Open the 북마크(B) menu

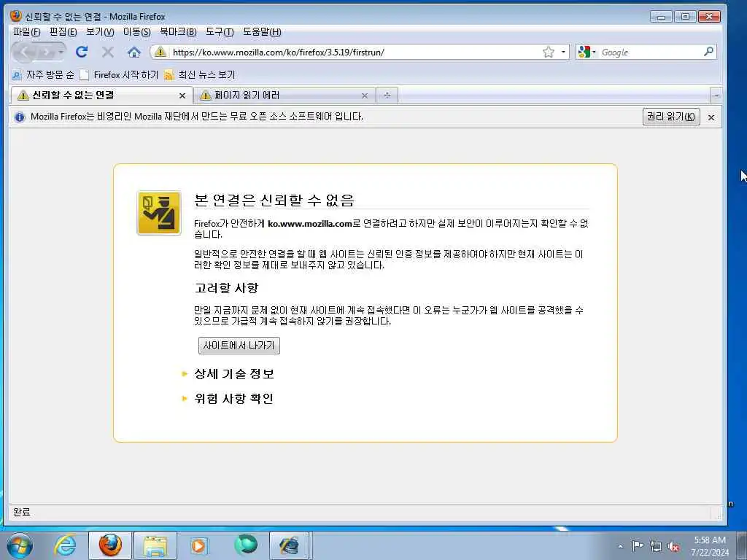click(x=178, y=32)
